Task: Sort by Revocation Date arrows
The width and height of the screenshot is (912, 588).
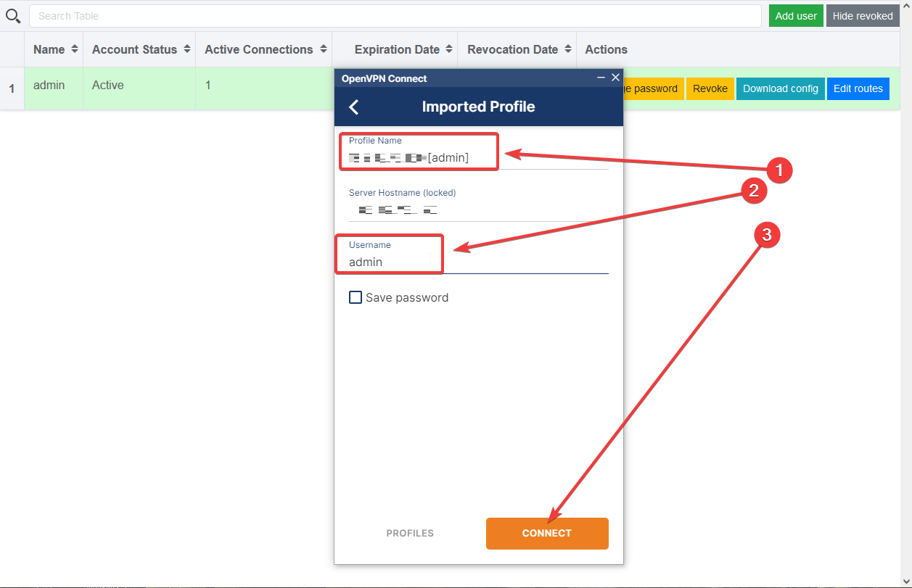Action: (567, 49)
